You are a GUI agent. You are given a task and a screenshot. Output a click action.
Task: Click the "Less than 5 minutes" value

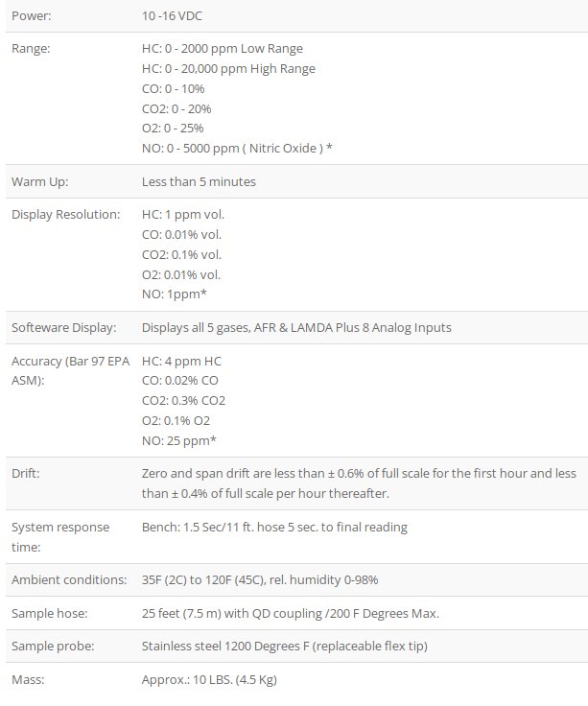tap(199, 181)
